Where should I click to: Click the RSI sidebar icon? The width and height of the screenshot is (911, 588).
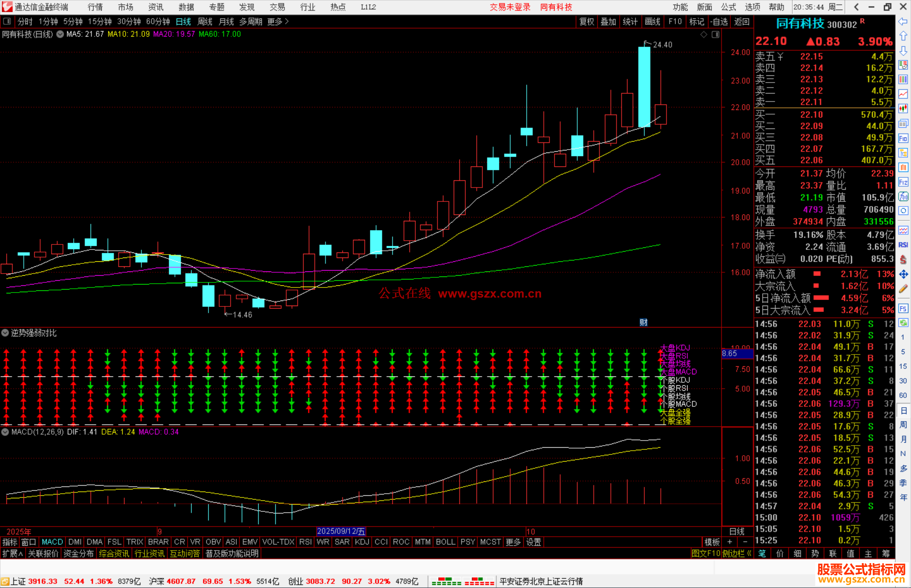coord(903,245)
